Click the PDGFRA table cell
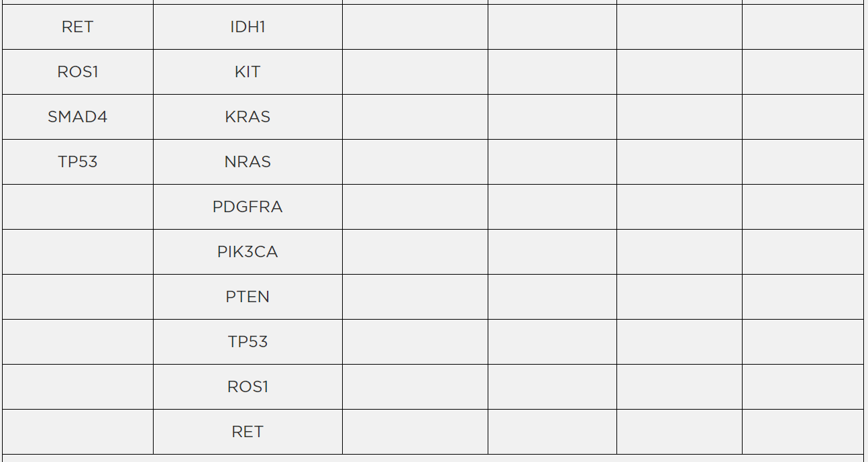 pos(248,207)
